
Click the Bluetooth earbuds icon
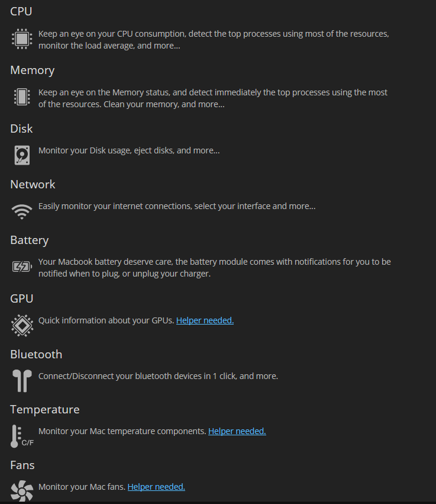(x=22, y=381)
